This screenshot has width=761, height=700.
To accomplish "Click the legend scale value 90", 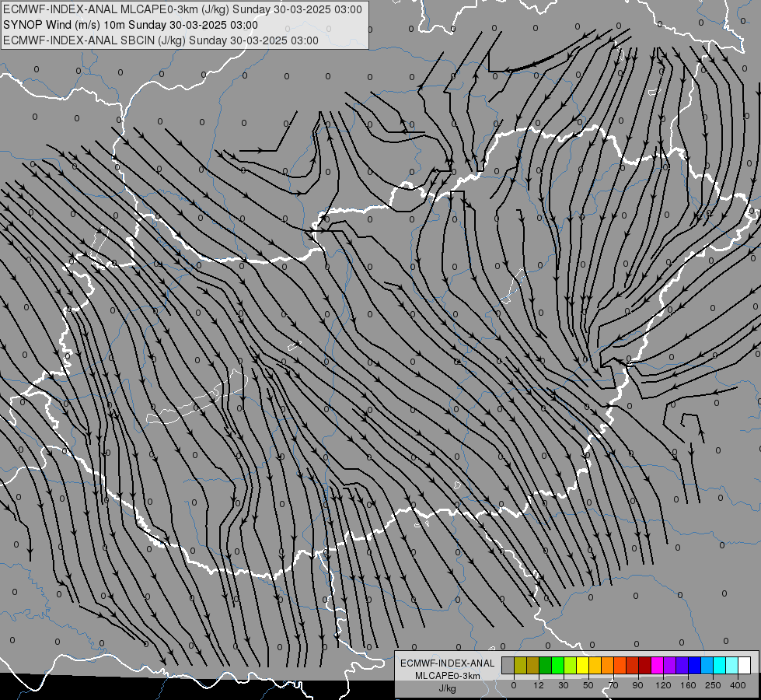I will 637,685.
